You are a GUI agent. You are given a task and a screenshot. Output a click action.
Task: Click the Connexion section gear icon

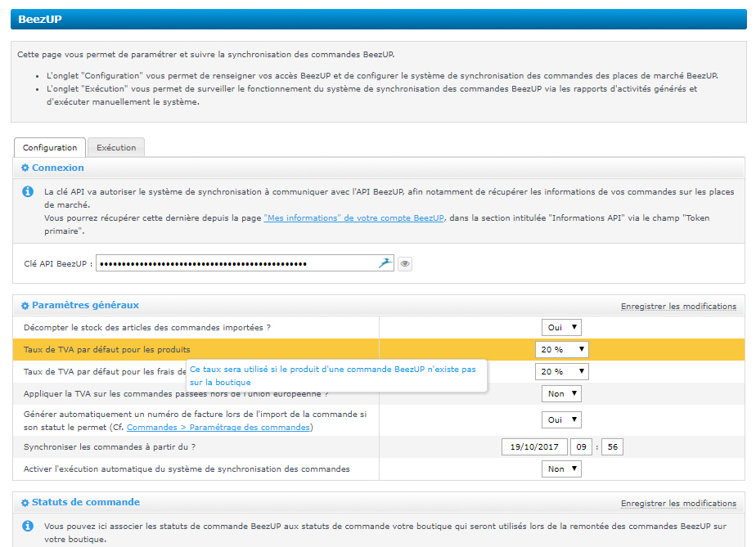25,168
